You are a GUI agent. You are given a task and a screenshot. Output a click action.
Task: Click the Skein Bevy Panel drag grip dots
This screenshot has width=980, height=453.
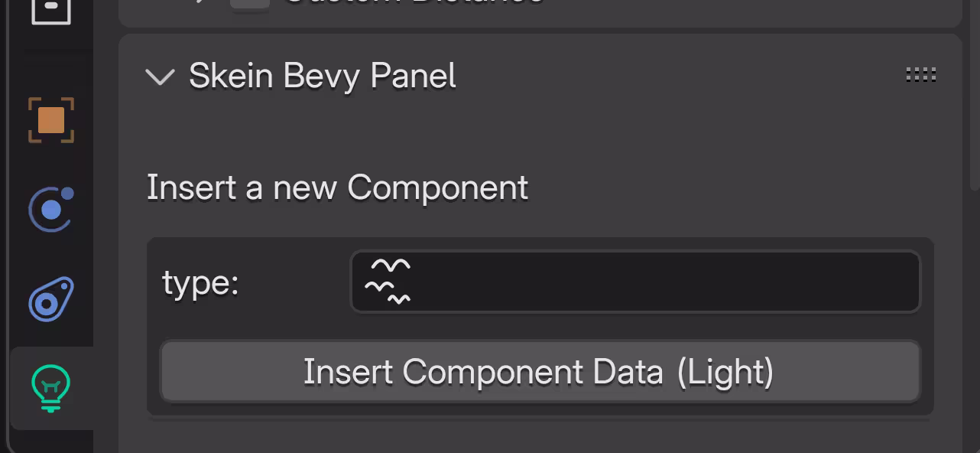coord(920,75)
